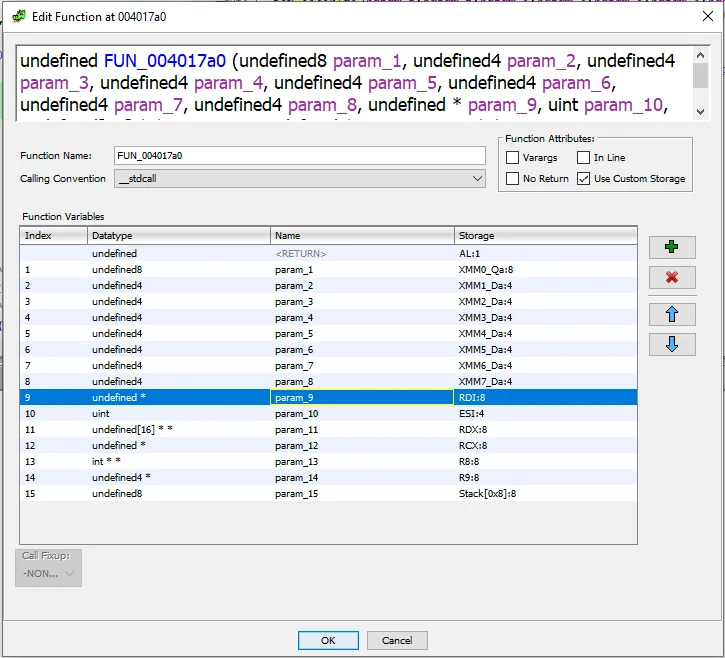Enable the Varargs checkbox
The width and height of the screenshot is (725, 658).
coord(513,158)
